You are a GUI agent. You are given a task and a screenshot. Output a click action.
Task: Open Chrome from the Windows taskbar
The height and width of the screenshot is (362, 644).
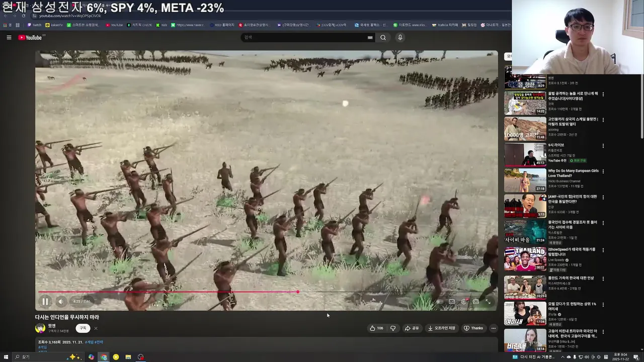[104, 357]
